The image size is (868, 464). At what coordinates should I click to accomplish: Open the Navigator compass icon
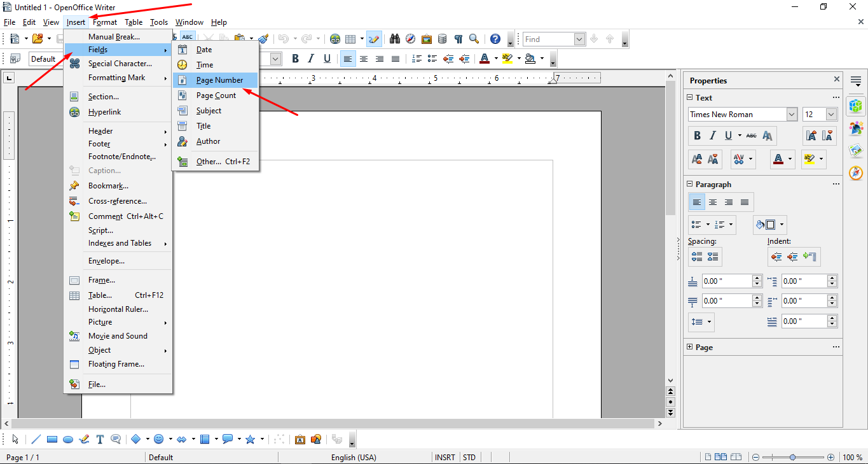[x=410, y=39]
